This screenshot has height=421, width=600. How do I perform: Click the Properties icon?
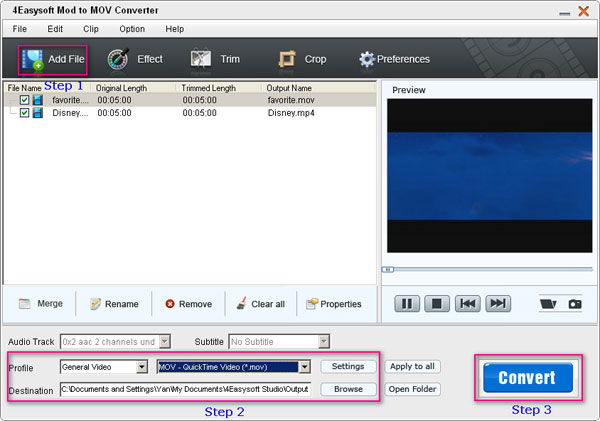pos(312,304)
